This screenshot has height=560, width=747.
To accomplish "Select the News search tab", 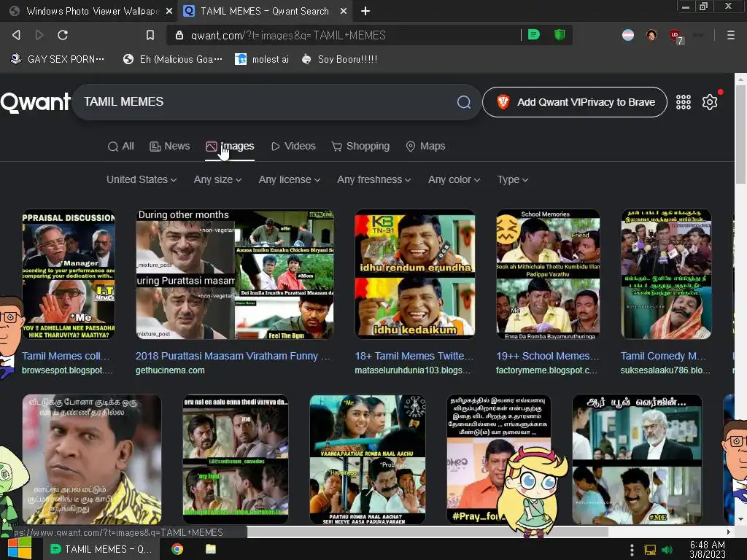I will pyautogui.click(x=169, y=146).
